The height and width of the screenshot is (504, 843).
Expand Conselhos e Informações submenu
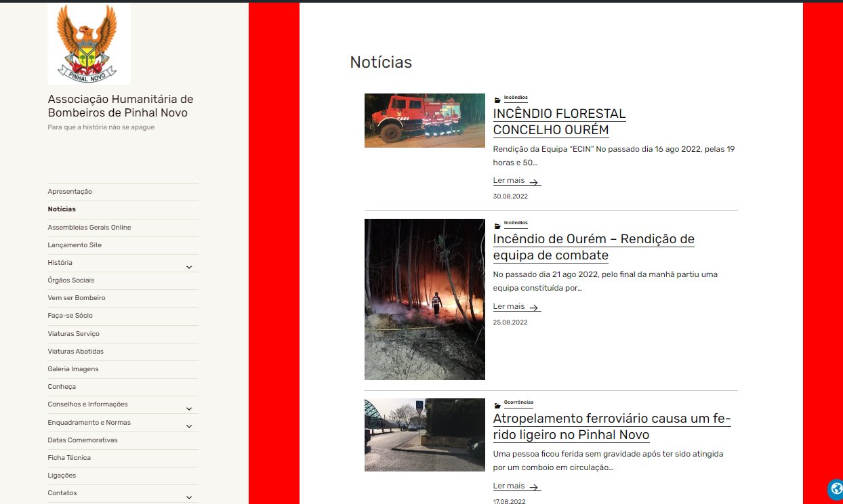(x=189, y=408)
